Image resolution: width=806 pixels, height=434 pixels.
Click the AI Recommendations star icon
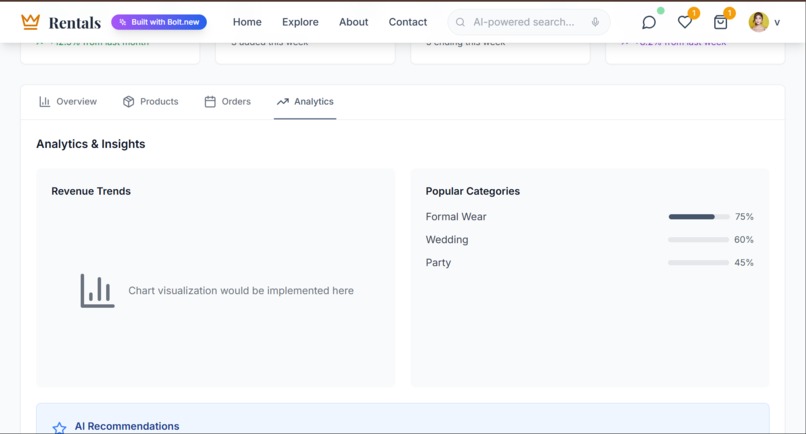click(59, 427)
